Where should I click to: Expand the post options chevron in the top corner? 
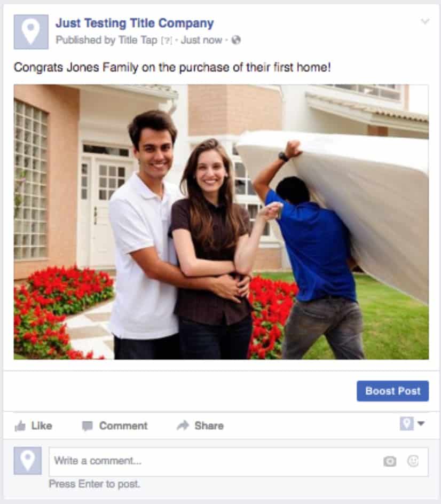coord(425,21)
